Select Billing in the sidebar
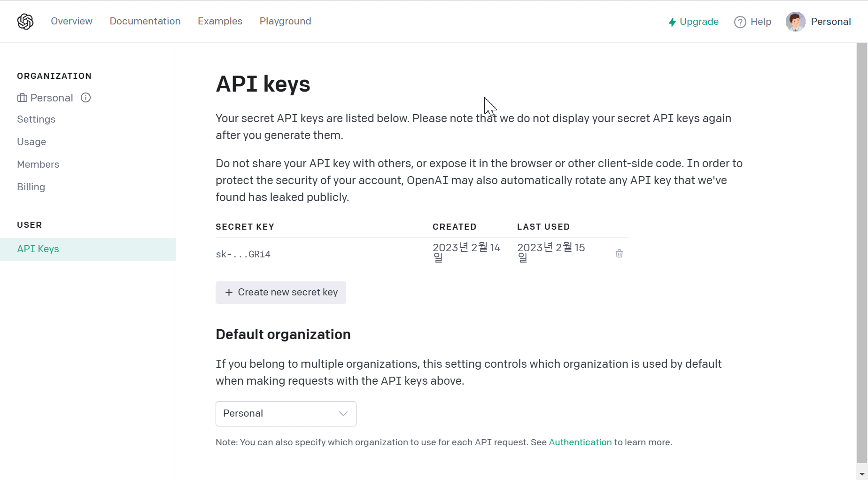Screen dimensions: 868x480 [31, 187]
